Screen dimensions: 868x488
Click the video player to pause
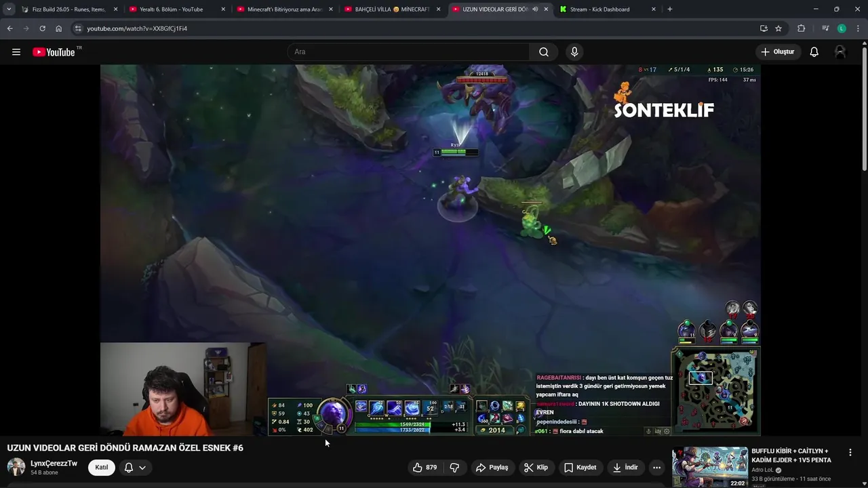pyautogui.click(x=430, y=250)
